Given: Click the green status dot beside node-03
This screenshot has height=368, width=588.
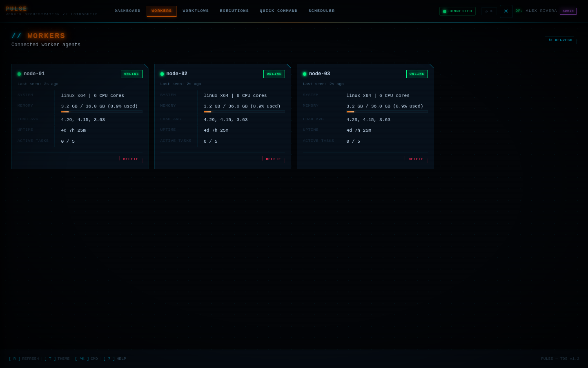Looking at the screenshot, I should (305, 74).
